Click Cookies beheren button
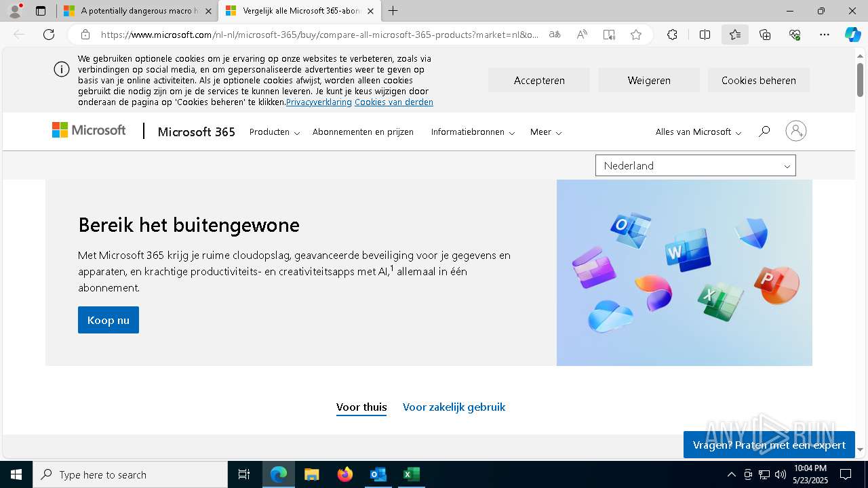Image resolution: width=868 pixels, height=488 pixels. (759, 80)
